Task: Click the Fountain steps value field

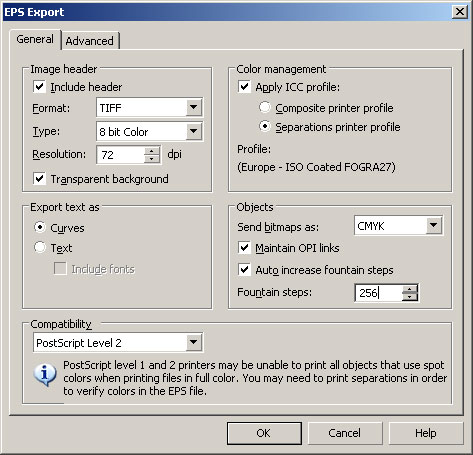Action: 378,293
